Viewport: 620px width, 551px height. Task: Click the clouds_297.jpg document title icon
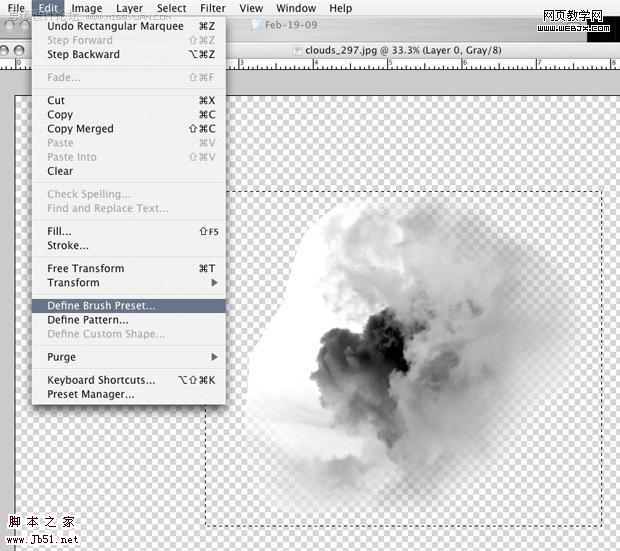pos(297,51)
